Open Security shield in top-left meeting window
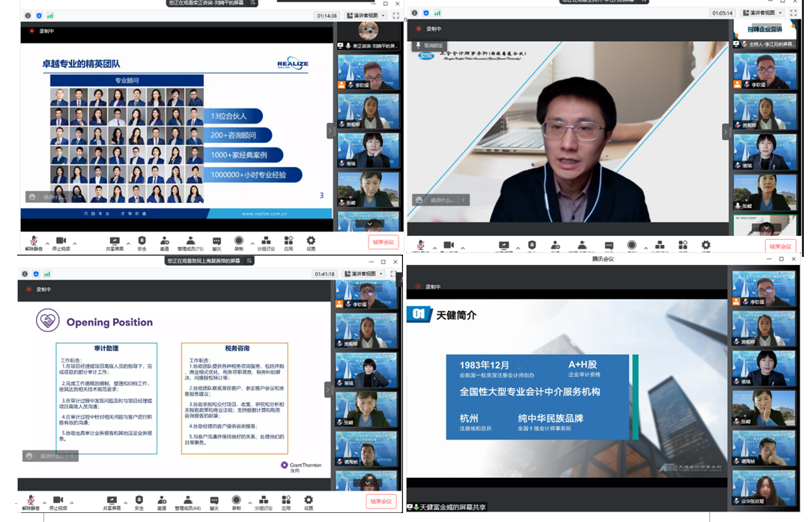812x522 pixels. pos(142,243)
